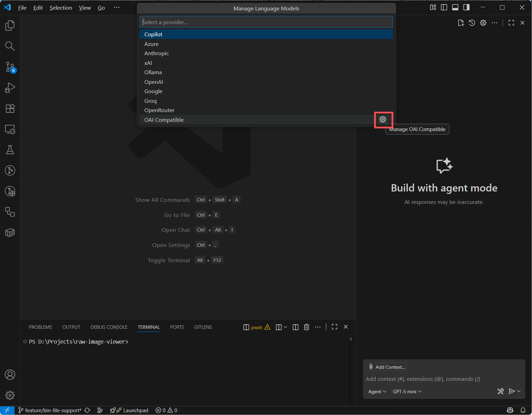
Task: Open File menu
Action: 22,8
